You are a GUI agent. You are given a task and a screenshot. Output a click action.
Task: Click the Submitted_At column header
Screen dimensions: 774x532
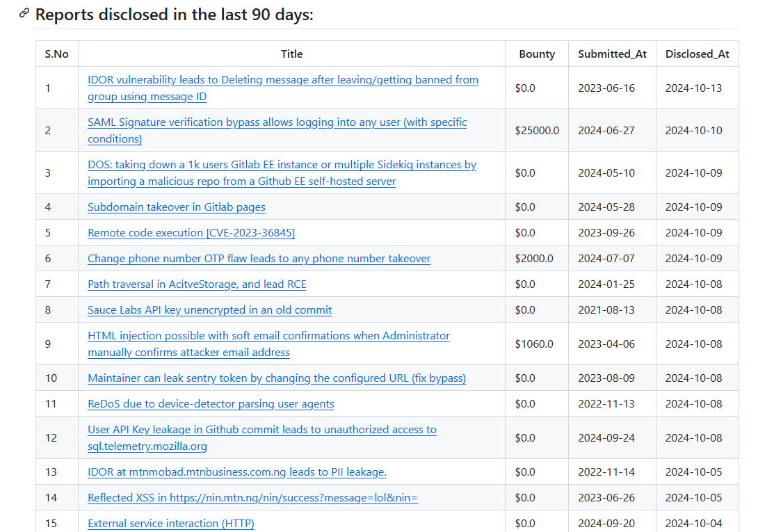611,54
